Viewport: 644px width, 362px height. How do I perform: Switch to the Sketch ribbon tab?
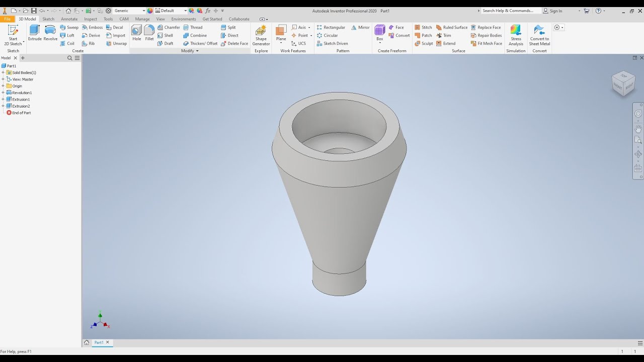[48, 19]
